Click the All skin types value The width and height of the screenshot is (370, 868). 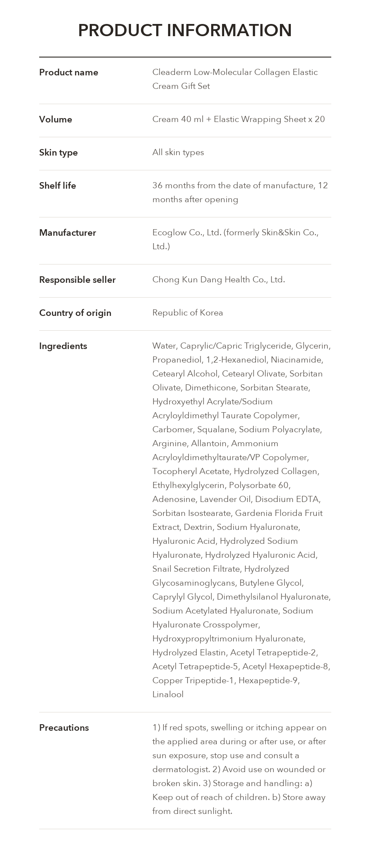coord(178,153)
